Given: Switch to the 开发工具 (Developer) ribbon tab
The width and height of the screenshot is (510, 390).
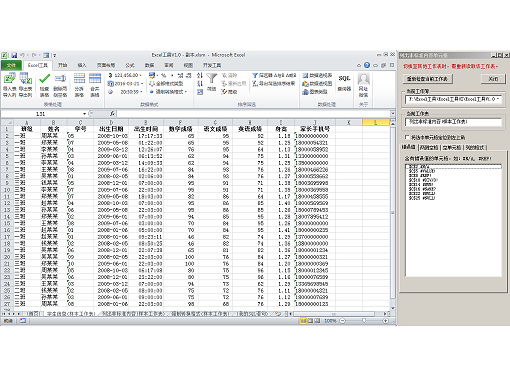Looking at the screenshot, I should click(x=212, y=65).
